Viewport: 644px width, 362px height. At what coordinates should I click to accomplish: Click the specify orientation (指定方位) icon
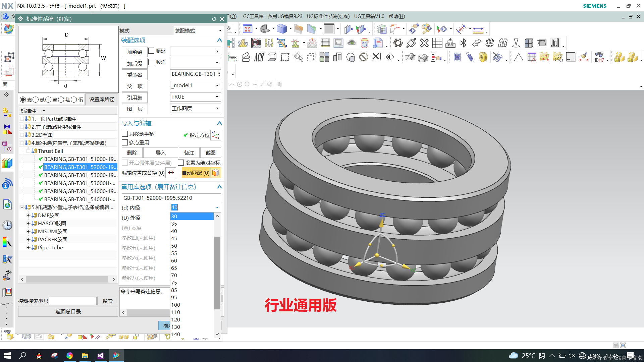216,135
